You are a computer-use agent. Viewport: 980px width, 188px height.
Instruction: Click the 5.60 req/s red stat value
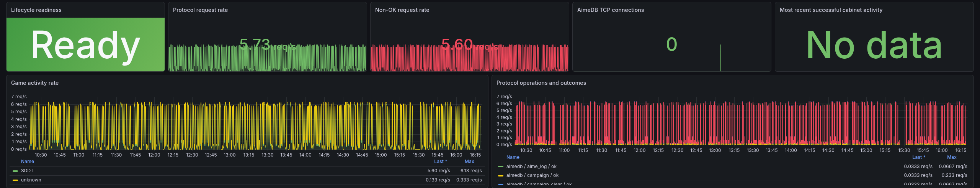[x=470, y=45]
